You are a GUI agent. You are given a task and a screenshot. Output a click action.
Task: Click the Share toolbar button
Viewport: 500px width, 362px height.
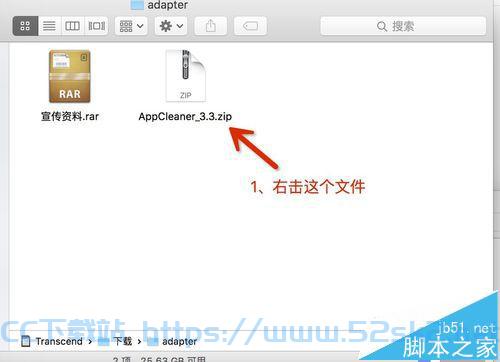210,26
